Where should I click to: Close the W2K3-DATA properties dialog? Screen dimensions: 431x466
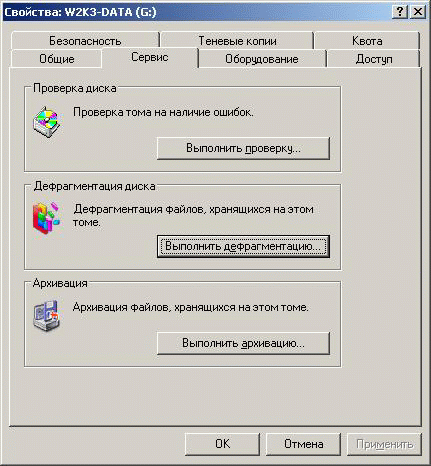[x=418, y=12]
